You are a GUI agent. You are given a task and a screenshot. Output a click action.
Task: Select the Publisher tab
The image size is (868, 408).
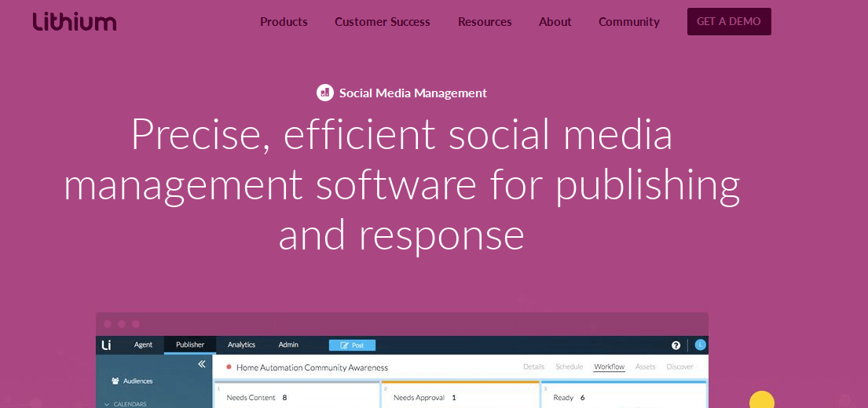point(190,344)
